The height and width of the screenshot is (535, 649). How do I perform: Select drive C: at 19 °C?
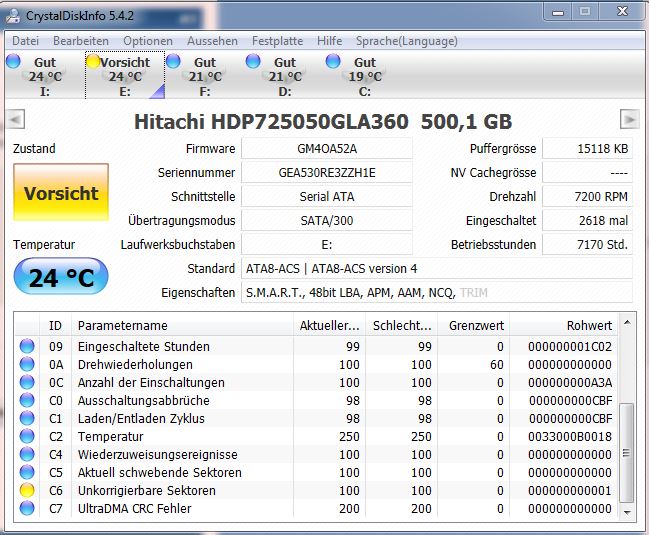point(365,76)
